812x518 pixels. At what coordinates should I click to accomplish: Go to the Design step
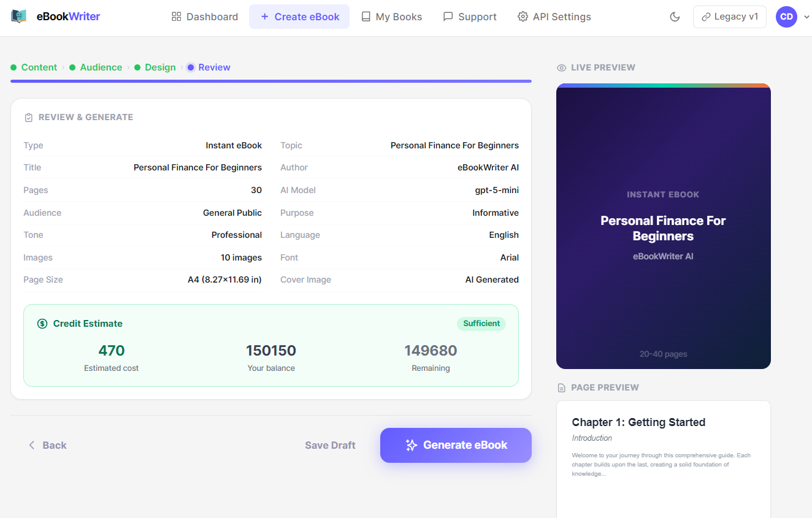155,67
